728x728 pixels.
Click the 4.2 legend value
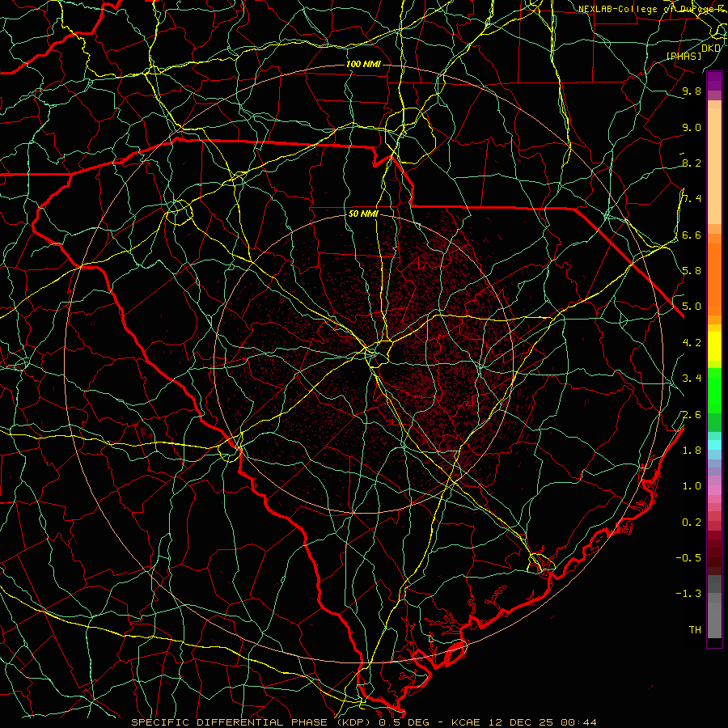coord(692,343)
